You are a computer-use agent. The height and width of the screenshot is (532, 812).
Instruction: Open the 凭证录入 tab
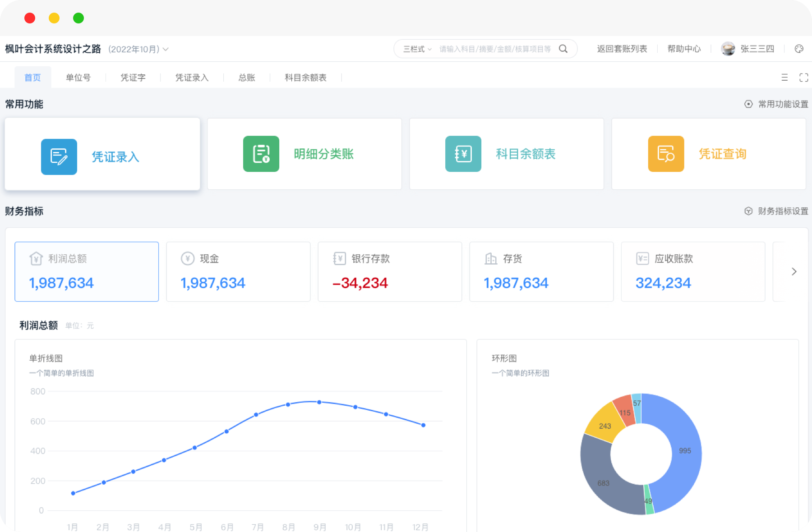tap(192, 78)
